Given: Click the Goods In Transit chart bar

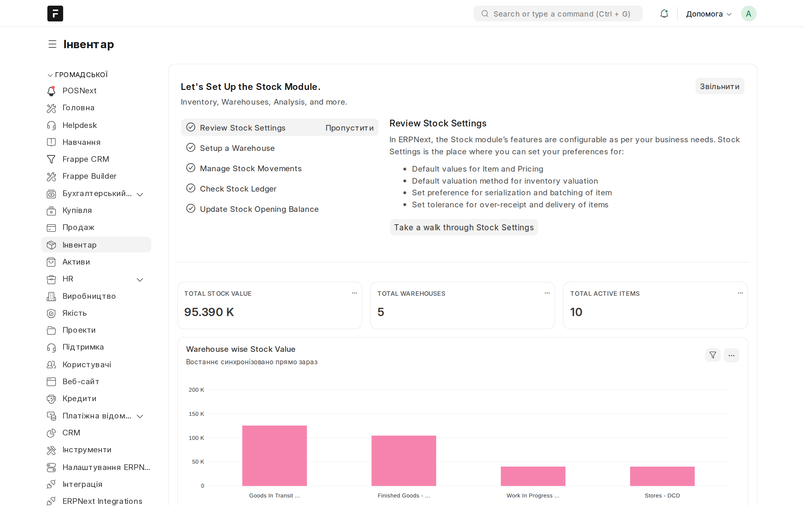Looking at the screenshot, I should [x=274, y=456].
